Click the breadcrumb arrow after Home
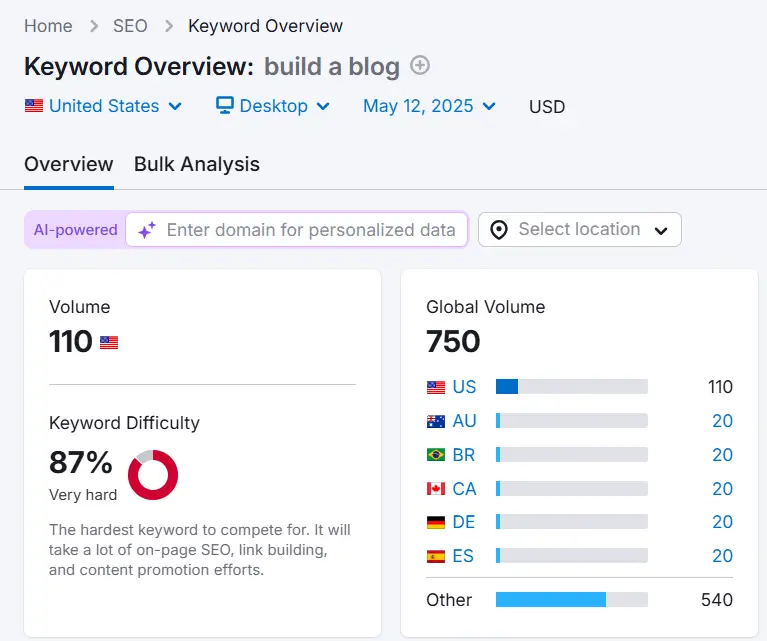The height and width of the screenshot is (641, 767). point(93,26)
